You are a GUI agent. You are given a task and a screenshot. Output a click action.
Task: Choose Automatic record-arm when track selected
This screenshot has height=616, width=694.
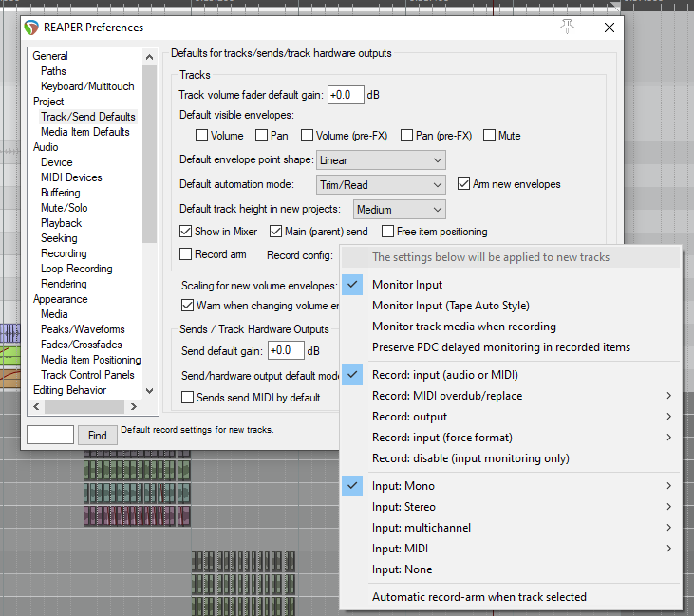[x=478, y=597]
